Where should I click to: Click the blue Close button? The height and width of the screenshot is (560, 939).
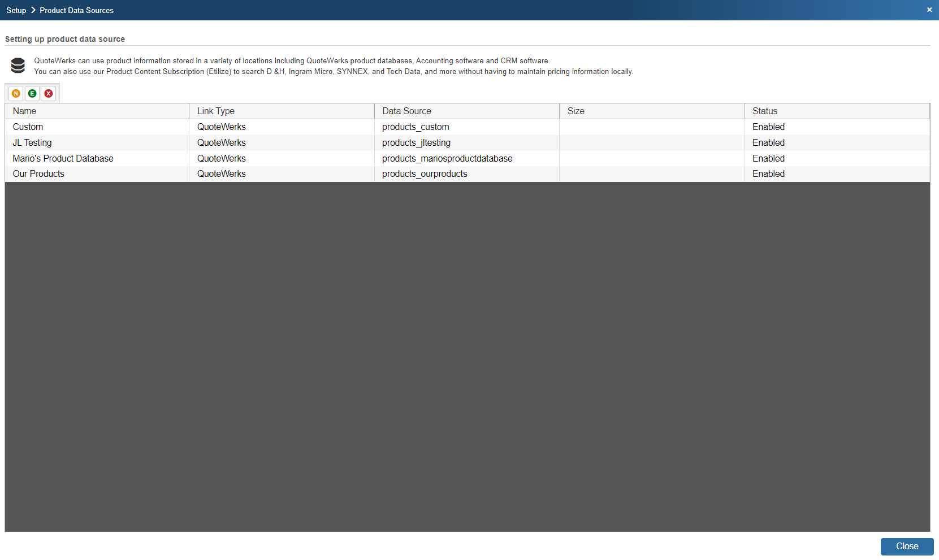(x=907, y=546)
